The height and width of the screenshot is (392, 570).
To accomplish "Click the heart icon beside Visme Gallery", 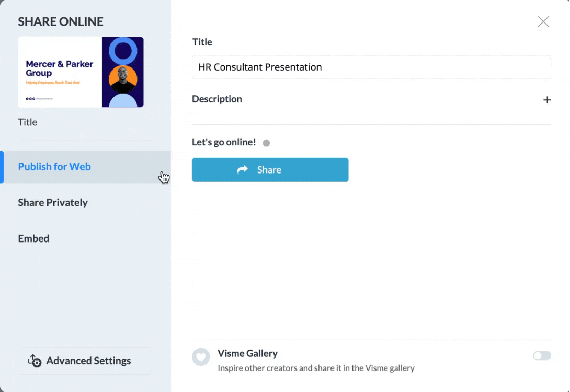I will point(201,357).
